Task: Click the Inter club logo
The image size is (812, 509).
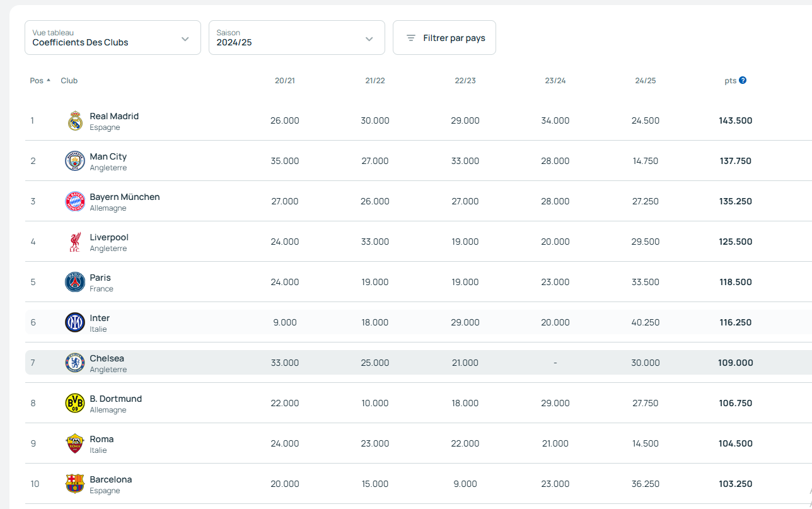Action: 75,322
